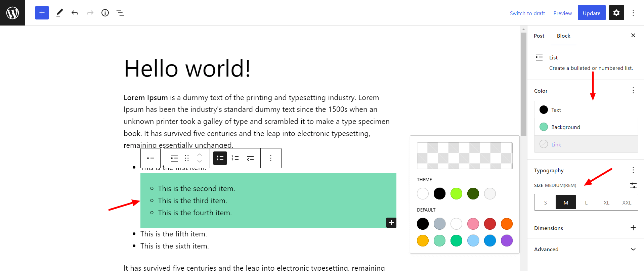
Task: Open list block toolbar options menu
Action: tap(271, 158)
